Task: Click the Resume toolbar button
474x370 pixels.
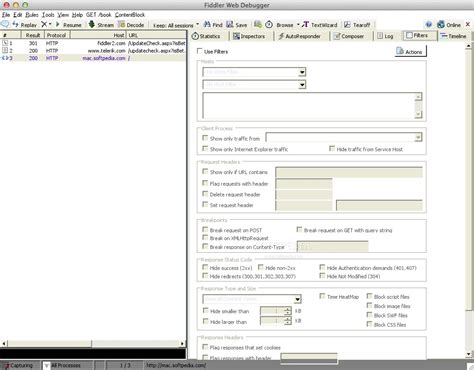Action: click(69, 25)
